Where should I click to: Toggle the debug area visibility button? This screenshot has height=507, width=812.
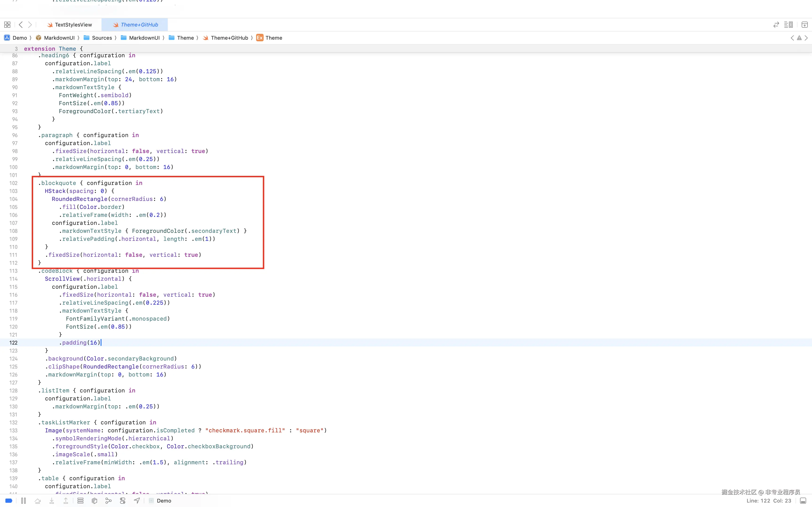pos(803,501)
